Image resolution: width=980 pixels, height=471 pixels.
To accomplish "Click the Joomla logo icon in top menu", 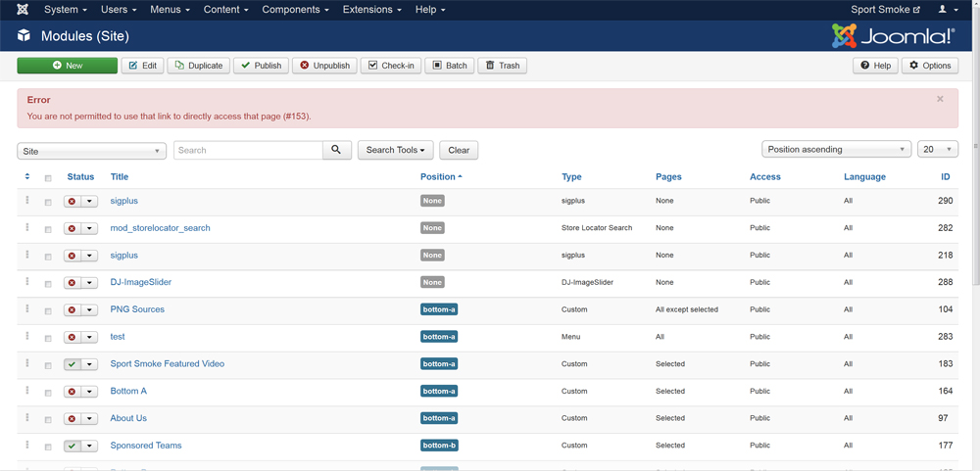I will tap(23, 10).
